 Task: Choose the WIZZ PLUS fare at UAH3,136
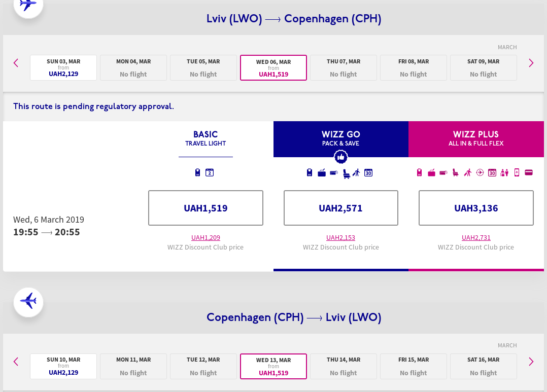click(x=476, y=208)
